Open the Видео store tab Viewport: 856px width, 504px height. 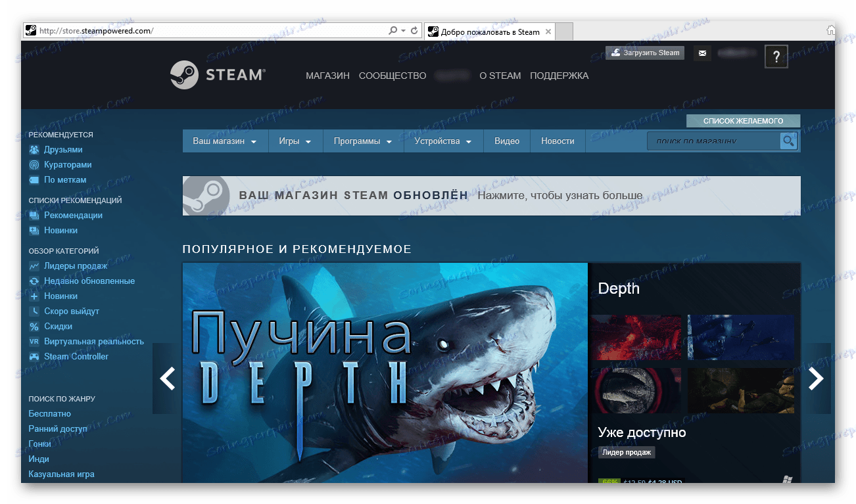(x=507, y=141)
